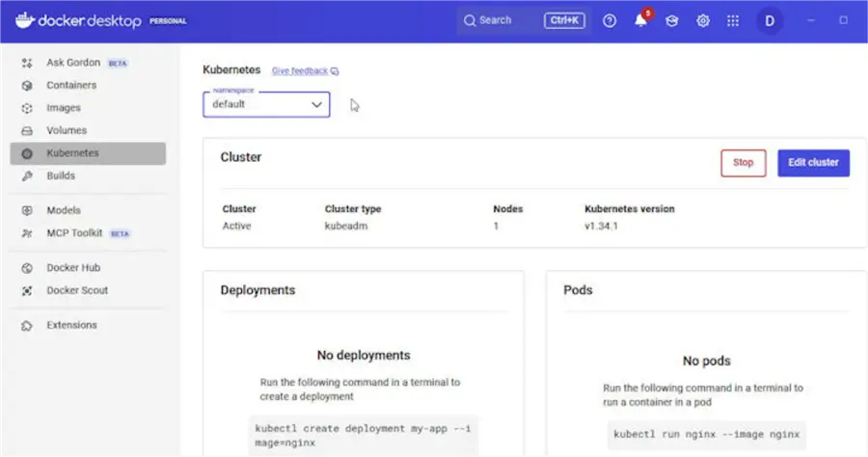Click the Volumes drive icon

pos(27,131)
